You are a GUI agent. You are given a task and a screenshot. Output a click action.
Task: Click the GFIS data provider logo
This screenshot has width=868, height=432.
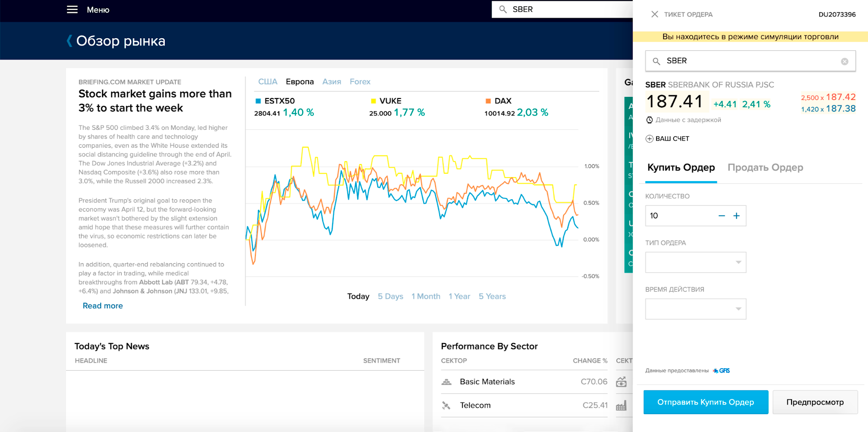(x=721, y=371)
